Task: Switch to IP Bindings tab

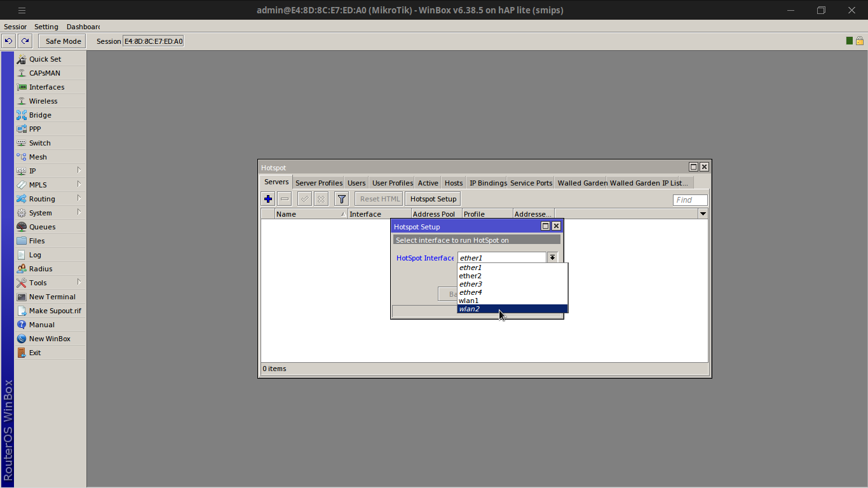Action: [x=488, y=183]
